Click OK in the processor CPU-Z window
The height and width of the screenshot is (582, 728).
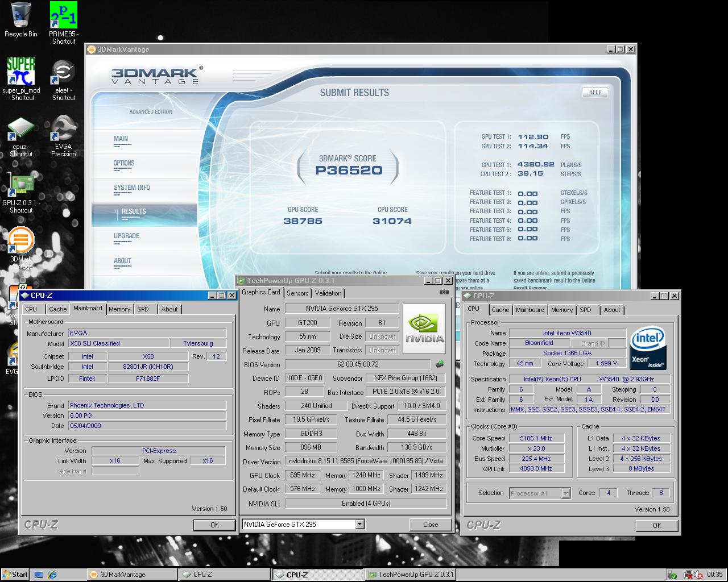657,525
